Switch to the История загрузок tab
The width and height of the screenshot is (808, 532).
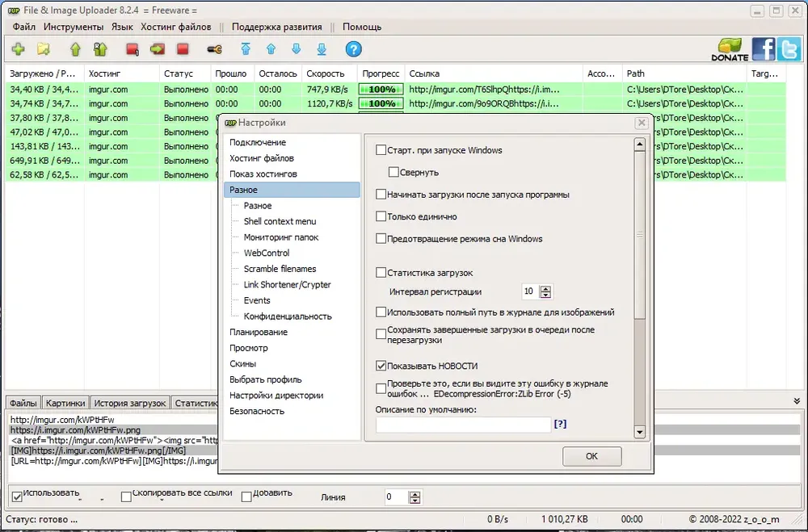pos(130,403)
